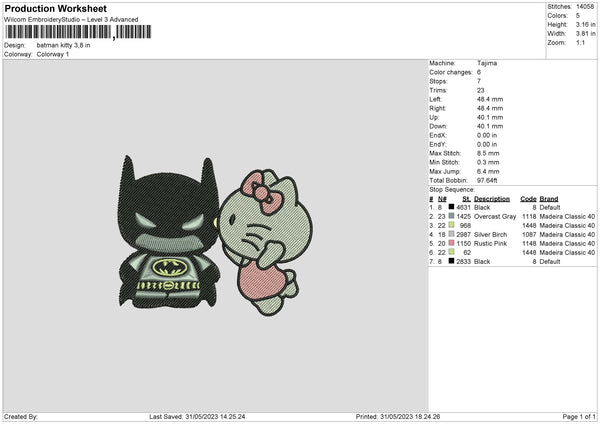Click the Batman embroidery figure in the preview
The height and width of the screenshot is (424, 600).
click(169, 233)
